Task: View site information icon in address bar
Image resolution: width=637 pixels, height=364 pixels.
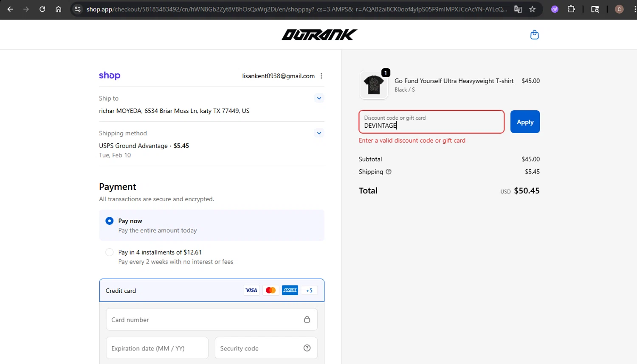Action: [x=77, y=9]
